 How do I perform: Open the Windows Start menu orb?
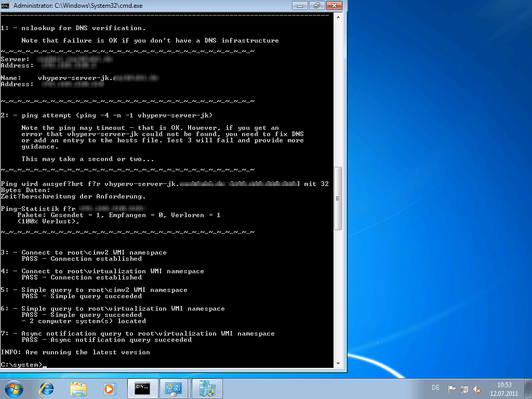(14, 389)
